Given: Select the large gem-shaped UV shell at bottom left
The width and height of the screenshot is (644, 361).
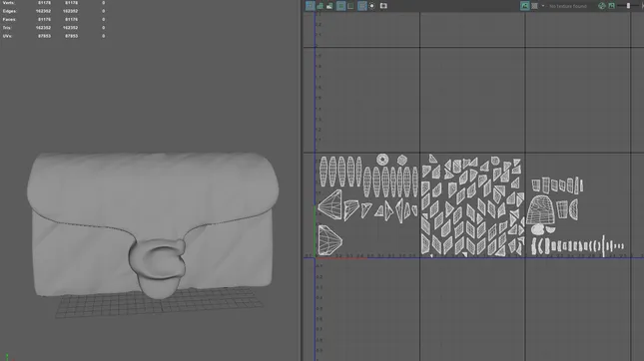Looking at the screenshot, I should [x=329, y=240].
